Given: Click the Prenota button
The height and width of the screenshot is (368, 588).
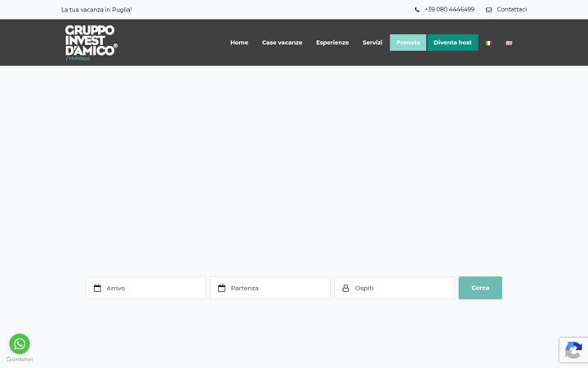Looking at the screenshot, I should tap(408, 43).
